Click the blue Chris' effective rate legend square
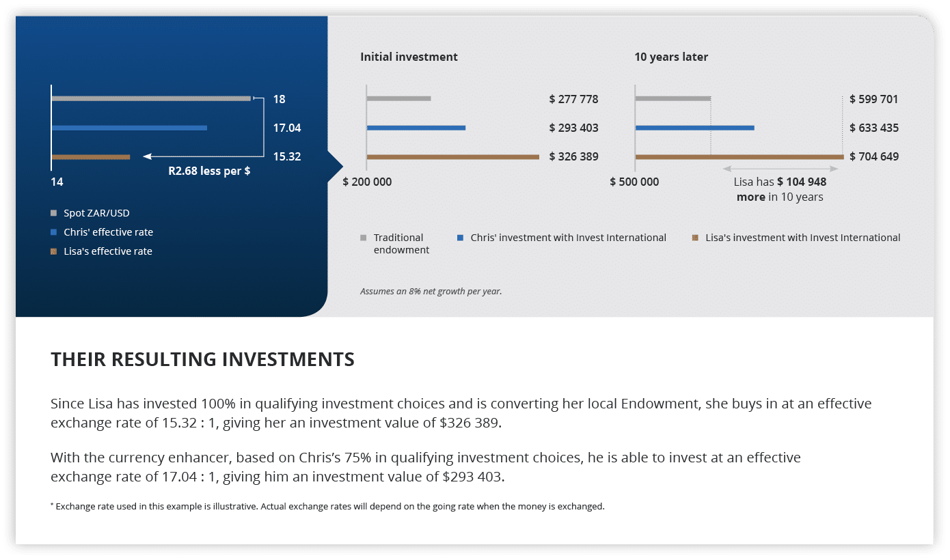The image size is (950, 560). pos(54,232)
